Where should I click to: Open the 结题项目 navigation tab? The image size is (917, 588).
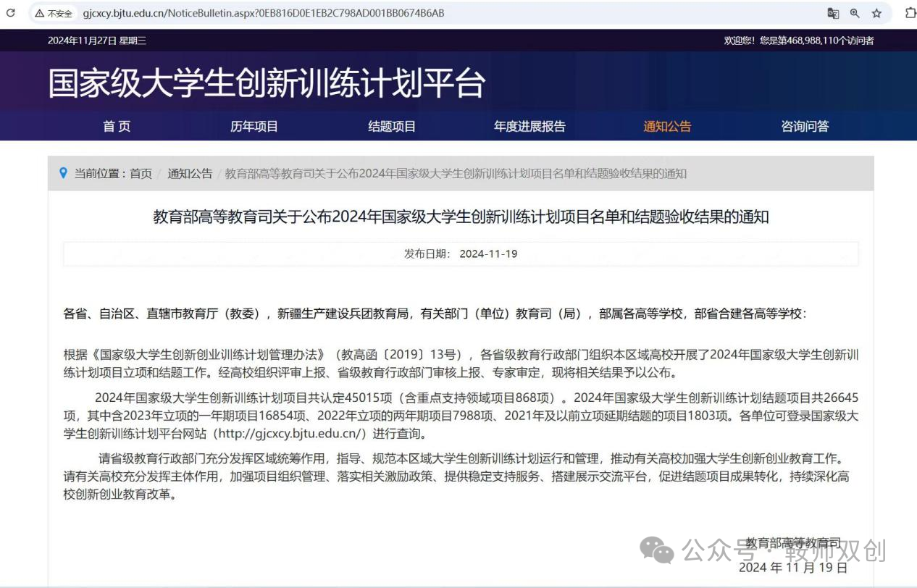[x=392, y=126]
